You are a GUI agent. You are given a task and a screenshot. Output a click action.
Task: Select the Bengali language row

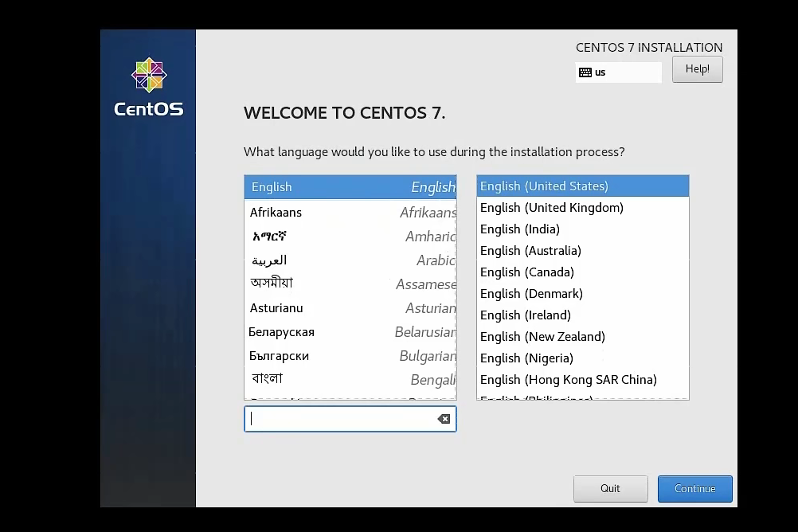[350, 380]
